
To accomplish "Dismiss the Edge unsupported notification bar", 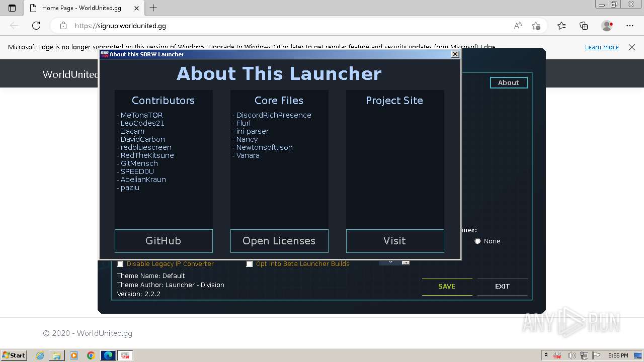I will point(632,47).
